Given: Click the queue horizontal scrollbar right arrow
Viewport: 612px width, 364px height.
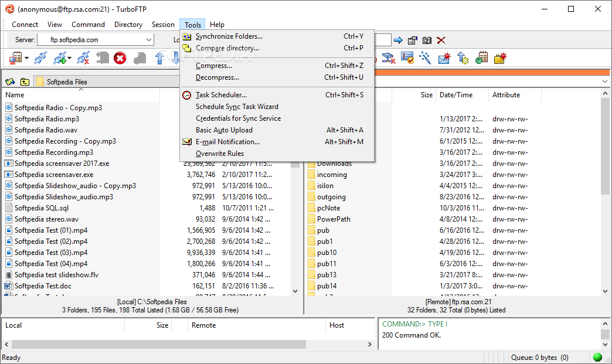Looking at the screenshot, I should tap(370, 345).
